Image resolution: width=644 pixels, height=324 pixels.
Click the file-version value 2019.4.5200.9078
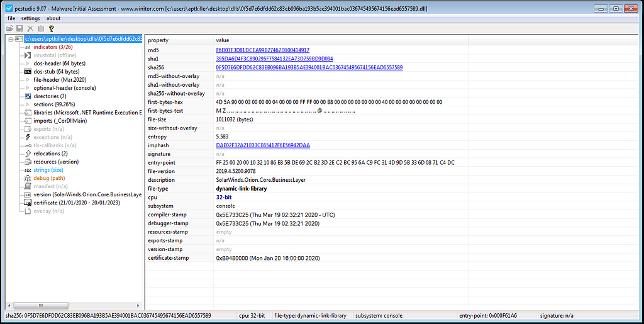click(x=236, y=171)
